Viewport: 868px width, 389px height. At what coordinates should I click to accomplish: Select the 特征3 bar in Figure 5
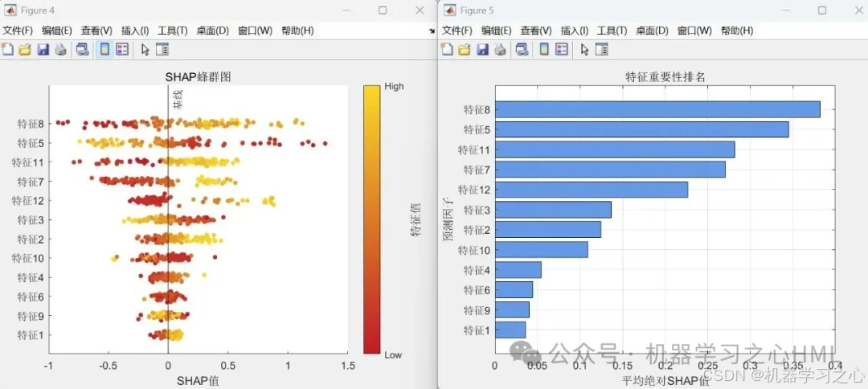click(553, 210)
